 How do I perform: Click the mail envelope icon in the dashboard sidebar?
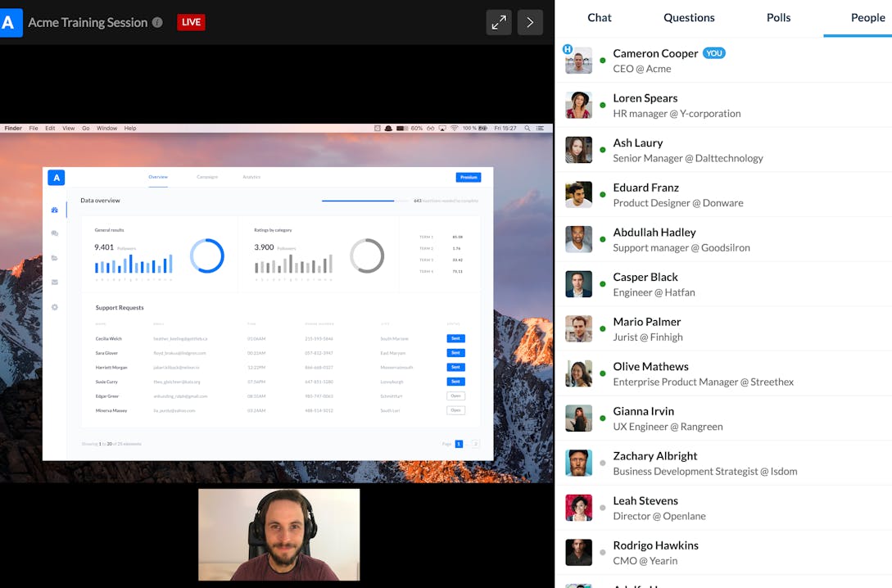pyautogui.click(x=55, y=283)
